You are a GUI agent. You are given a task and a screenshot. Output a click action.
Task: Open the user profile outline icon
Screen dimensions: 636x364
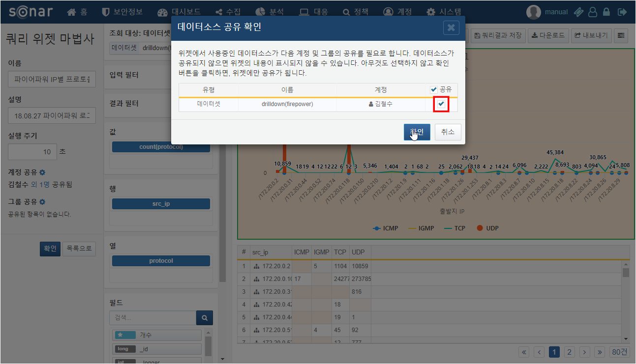(593, 12)
